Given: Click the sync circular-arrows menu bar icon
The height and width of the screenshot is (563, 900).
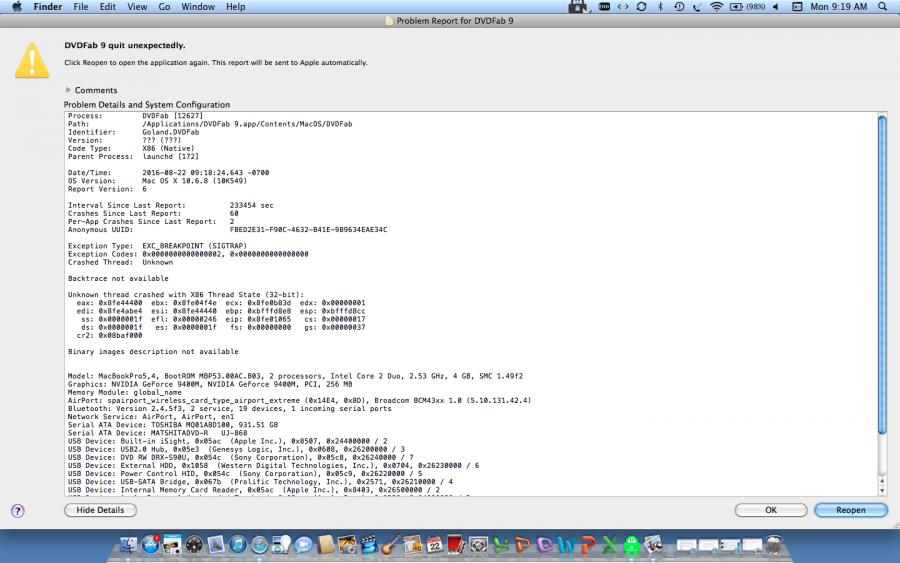Looking at the screenshot, I should 642,7.
